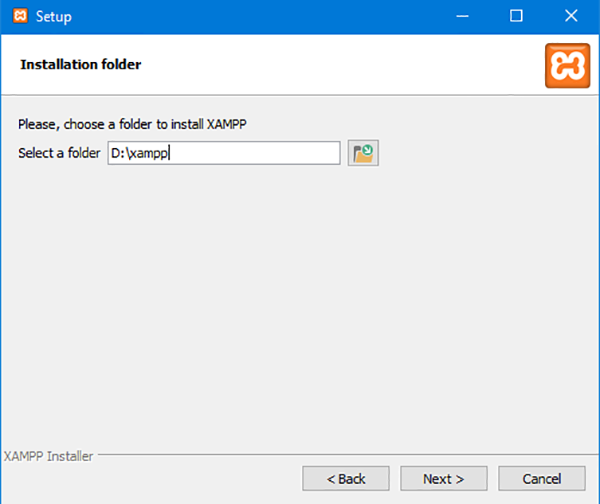This screenshot has height=504, width=600.
Task: Click blank gray area below the path field
Action: click(x=300, y=300)
